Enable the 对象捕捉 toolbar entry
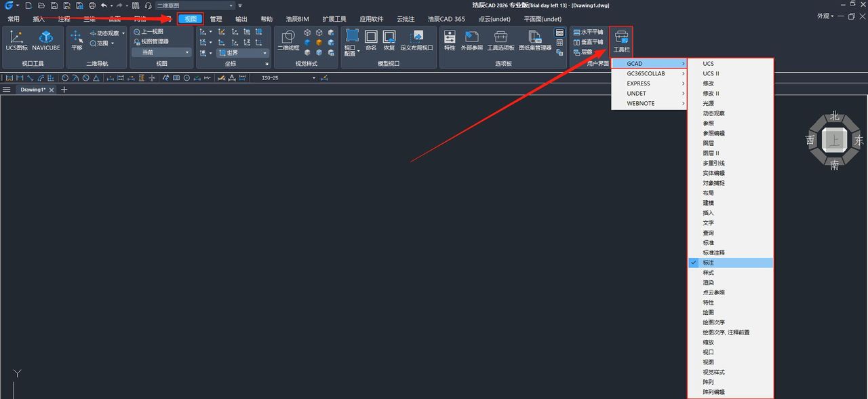 coord(731,183)
